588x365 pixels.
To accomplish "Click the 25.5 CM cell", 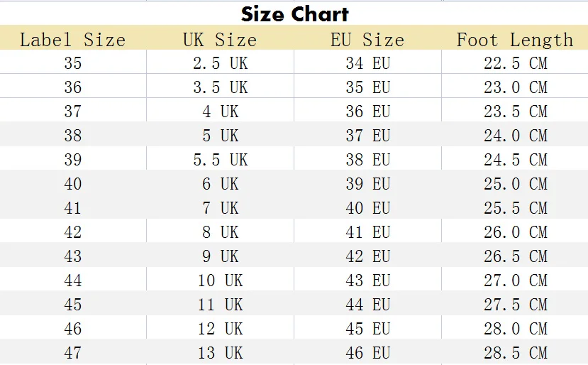I will [515, 208].
